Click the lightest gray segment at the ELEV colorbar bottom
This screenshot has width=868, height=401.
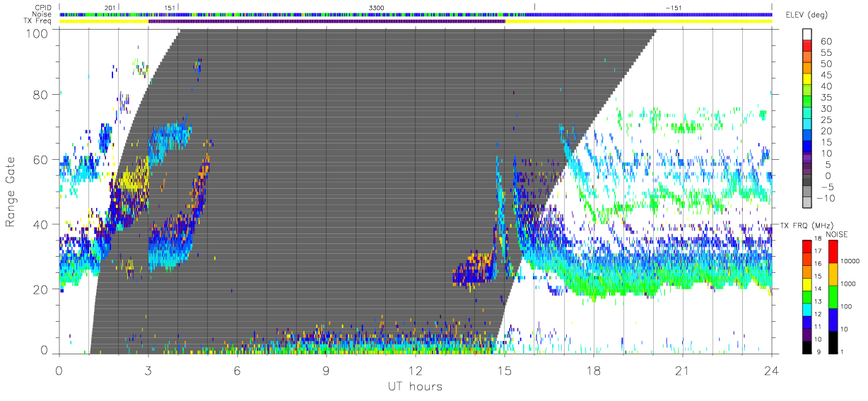pos(807,204)
